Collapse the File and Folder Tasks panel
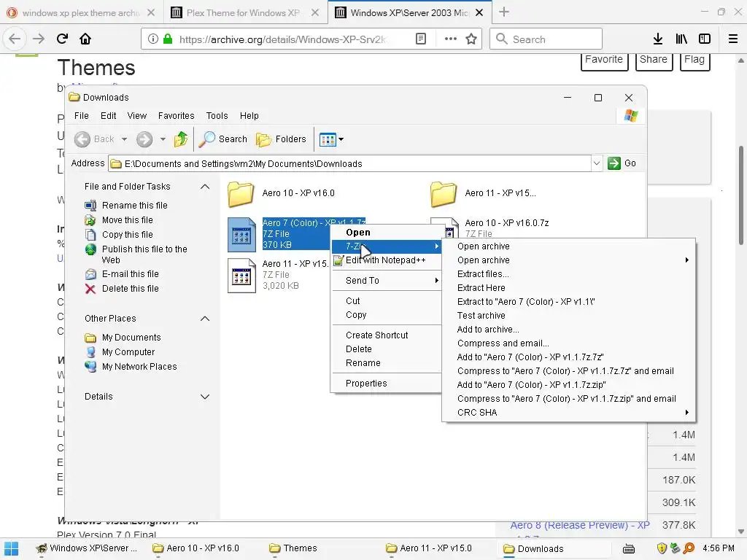The image size is (747, 560). (x=205, y=187)
